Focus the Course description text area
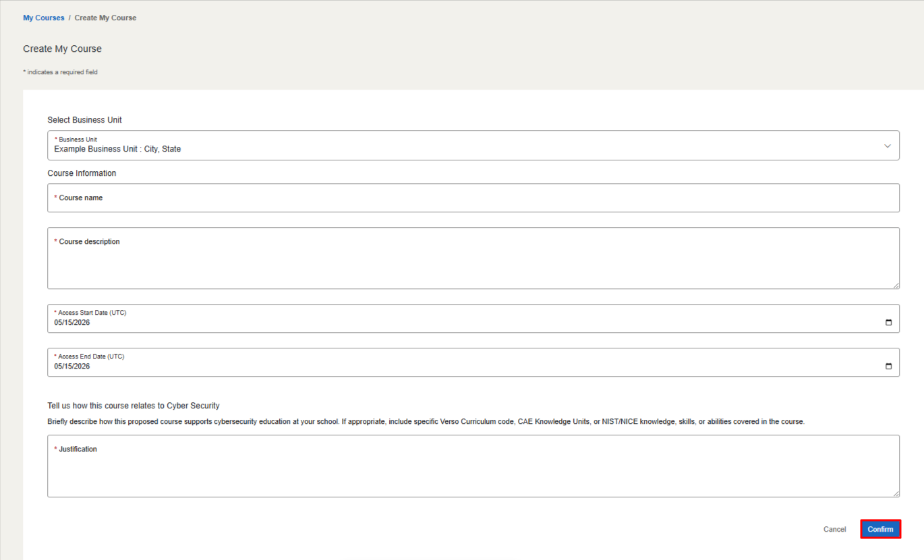 472,258
